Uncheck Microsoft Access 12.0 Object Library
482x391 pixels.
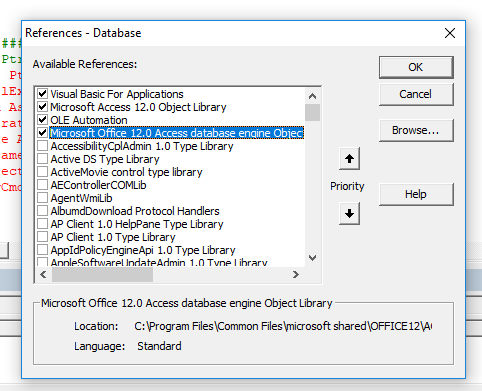[x=42, y=107]
